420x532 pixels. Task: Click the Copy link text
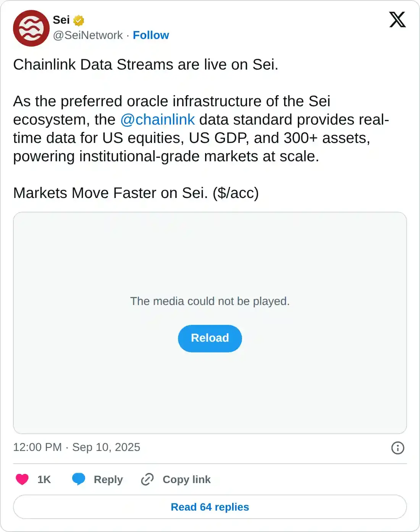coord(186,480)
